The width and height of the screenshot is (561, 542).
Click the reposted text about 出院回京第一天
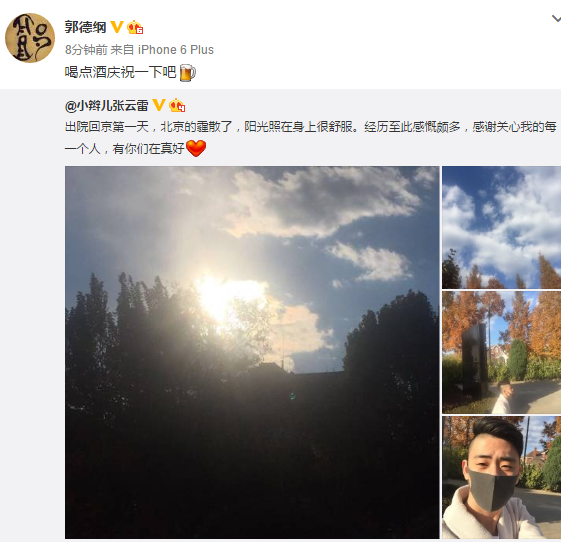(311, 137)
